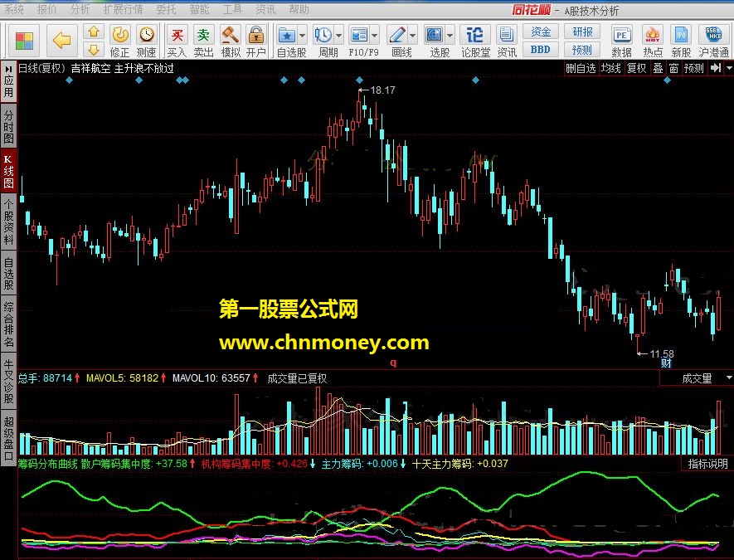Open the 智能 menu
734x560 pixels.
coord(199,9)
